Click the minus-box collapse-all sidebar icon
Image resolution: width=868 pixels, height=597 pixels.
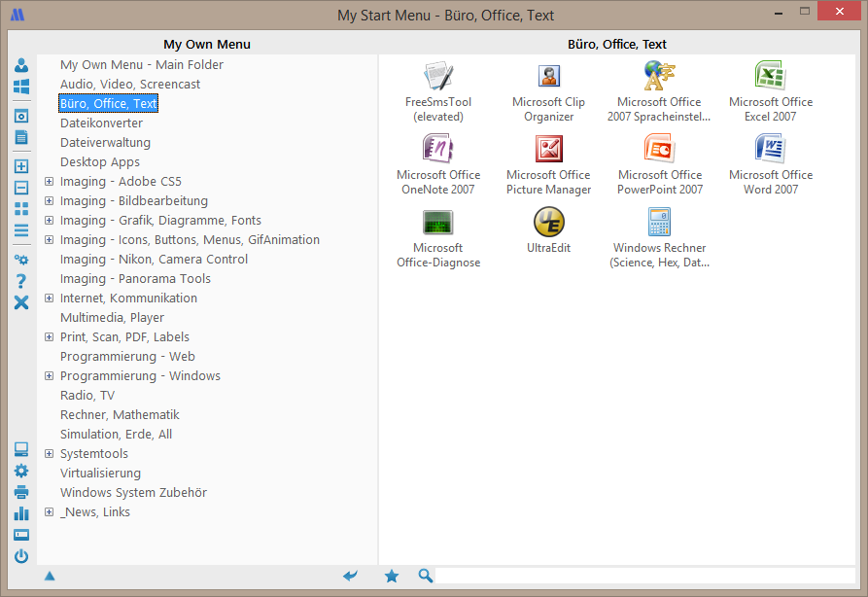[x=21, y=188]
